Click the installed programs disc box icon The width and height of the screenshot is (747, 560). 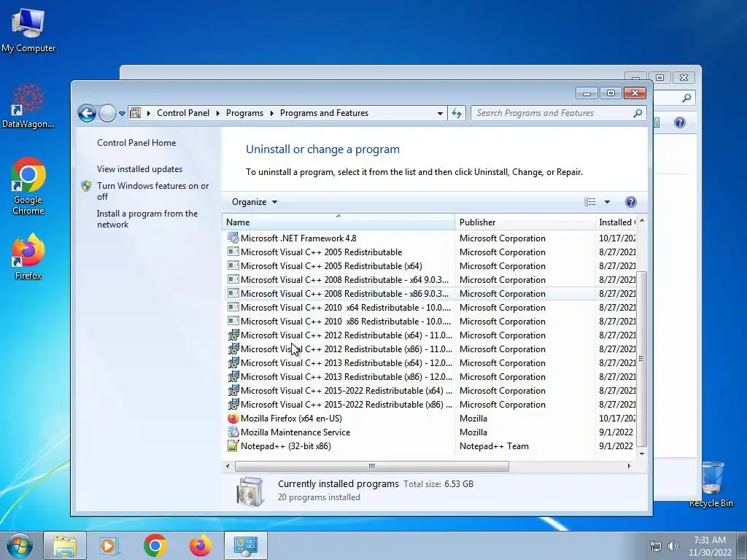(249, 491)
